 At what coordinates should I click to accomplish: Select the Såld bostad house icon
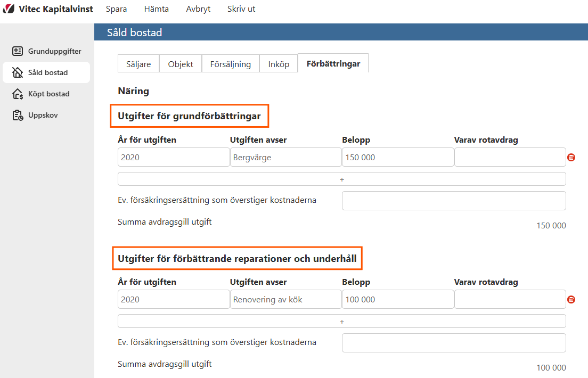click(17, 72)
